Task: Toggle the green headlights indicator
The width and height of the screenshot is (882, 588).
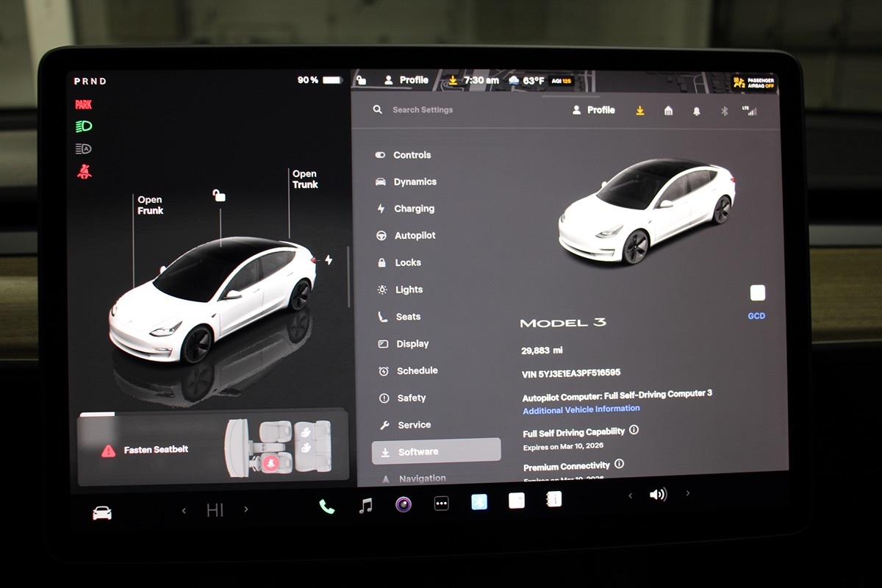Action: pyautogui.click(x=84, y=126)
